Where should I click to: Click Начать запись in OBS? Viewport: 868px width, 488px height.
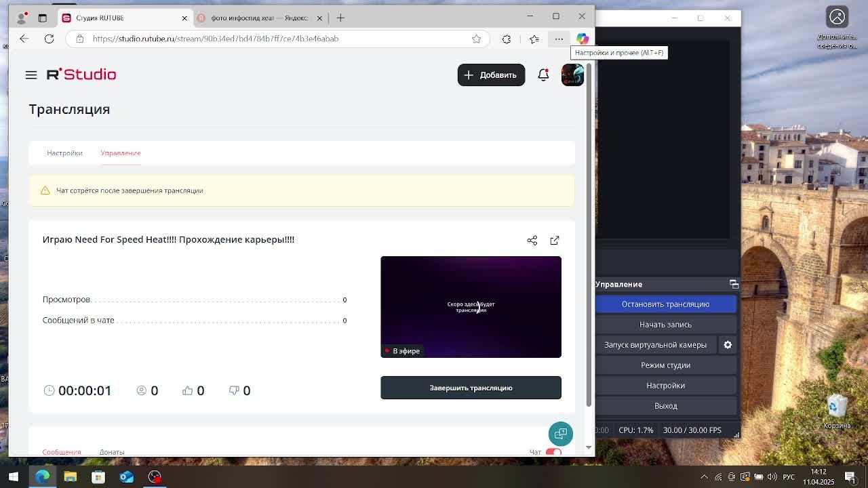tap(665, 325)
